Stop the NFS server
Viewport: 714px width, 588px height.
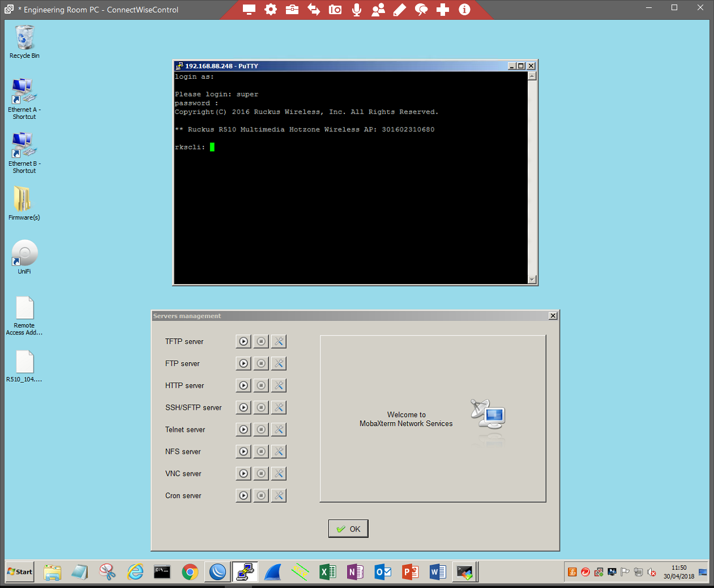point(261,452)
